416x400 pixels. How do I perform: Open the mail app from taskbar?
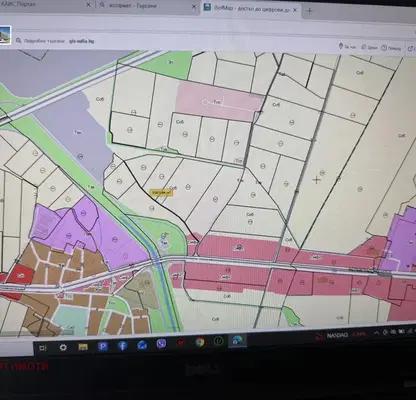pos(142,345)
